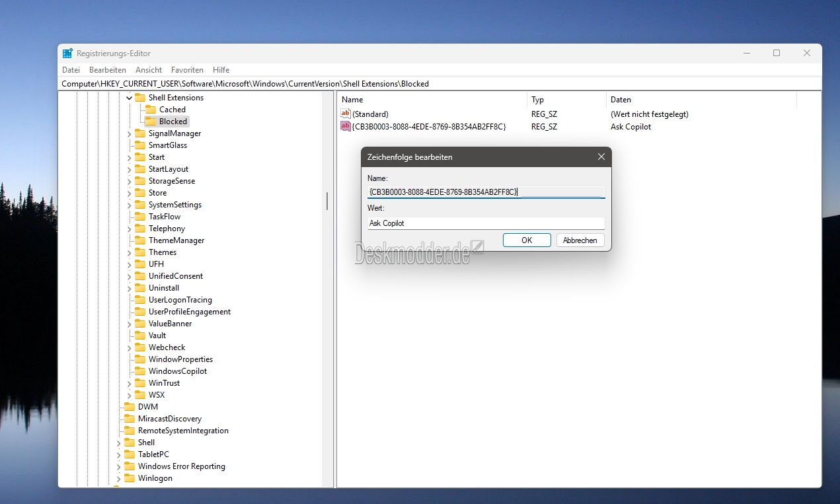Image resolution: width=840 pixels, height=504 pixels.
Task: Select the Winlogon folder icon
Action: point(130,478)
